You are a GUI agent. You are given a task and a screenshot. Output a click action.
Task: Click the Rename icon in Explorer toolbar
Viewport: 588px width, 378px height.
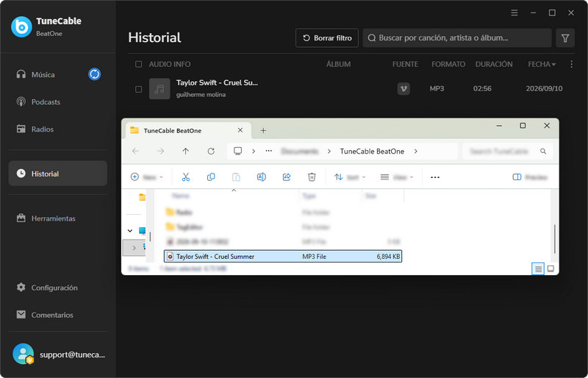pyautogui.click(x=262, y=177)
